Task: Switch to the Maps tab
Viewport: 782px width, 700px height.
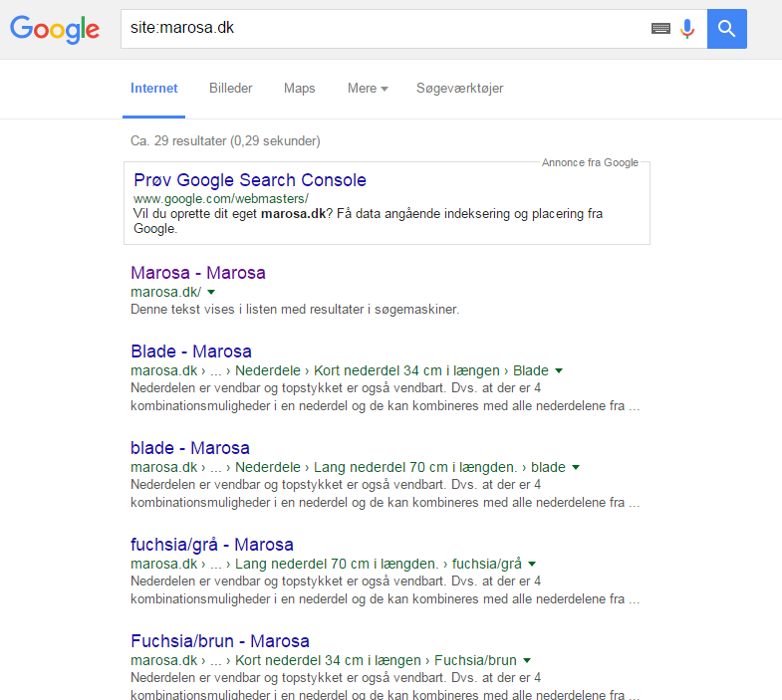Action: (299, 89)
